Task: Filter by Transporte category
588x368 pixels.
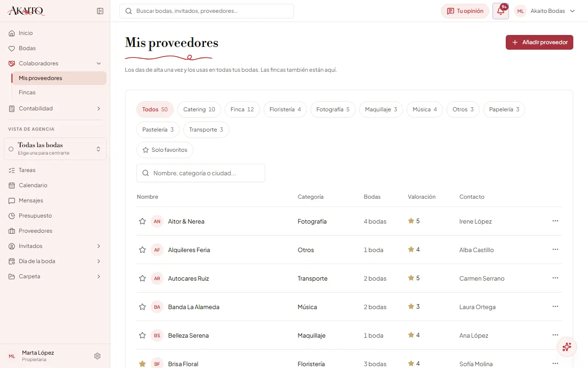Action: (206, 130)
